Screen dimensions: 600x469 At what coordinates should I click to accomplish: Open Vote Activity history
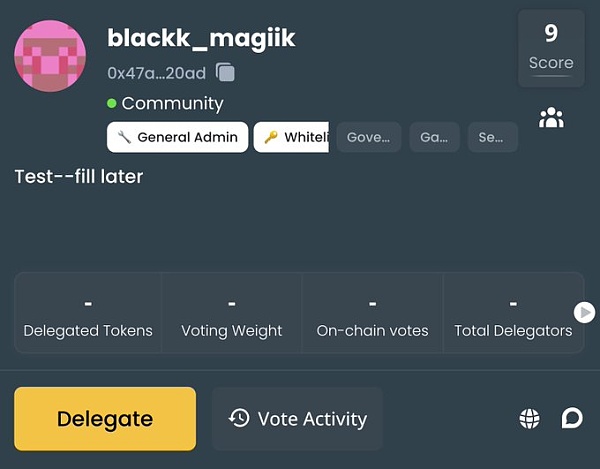[x=297, y=419]
